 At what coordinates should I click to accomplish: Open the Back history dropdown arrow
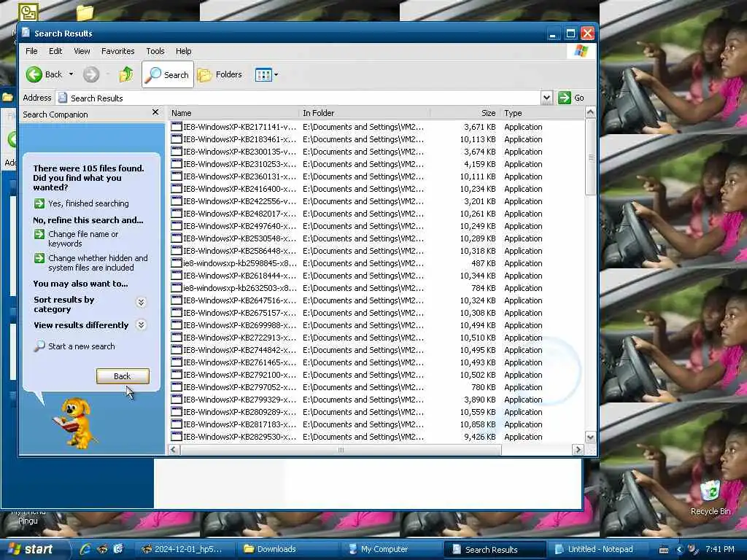coord(71,74)
